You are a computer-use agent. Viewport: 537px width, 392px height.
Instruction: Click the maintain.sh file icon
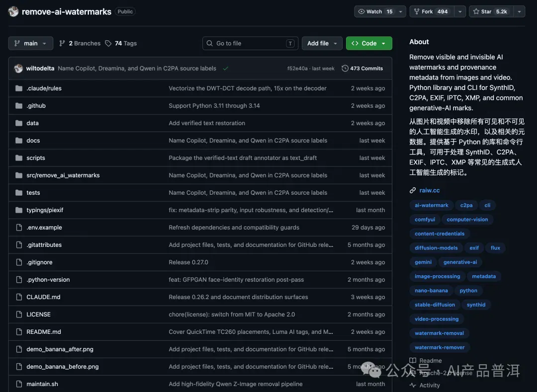pyautogui.click(x=19, y=384)
